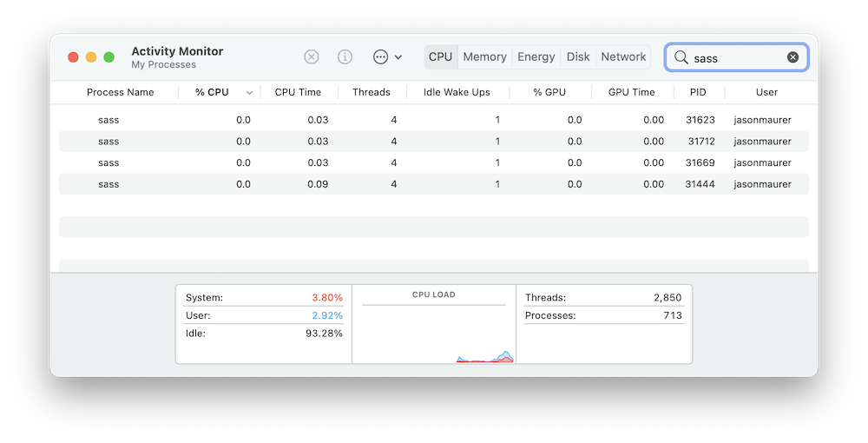
Task: Sort by Process Name column
Action: click(x=120, y=92)
